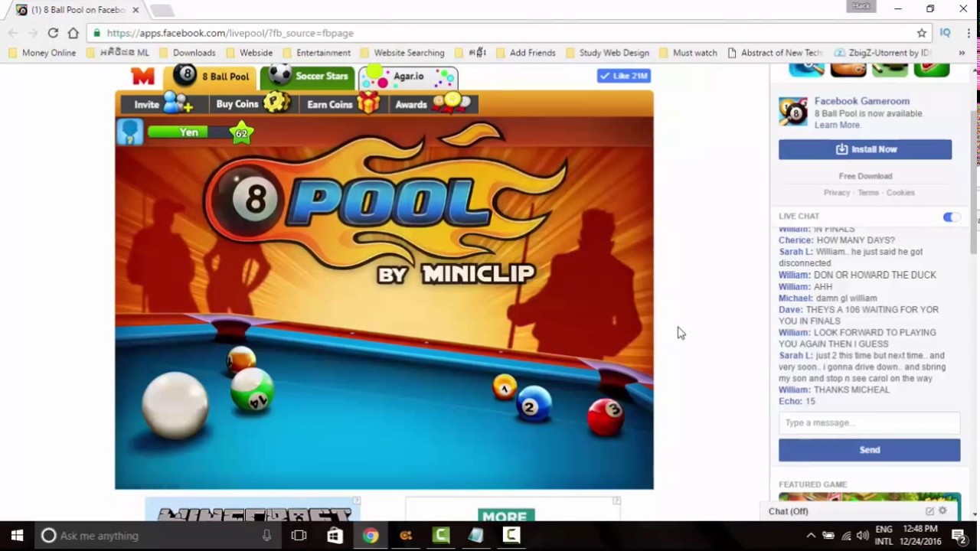Show hidden system tray icons
Screen dimensions: 980x551
(x=811, y=536)
